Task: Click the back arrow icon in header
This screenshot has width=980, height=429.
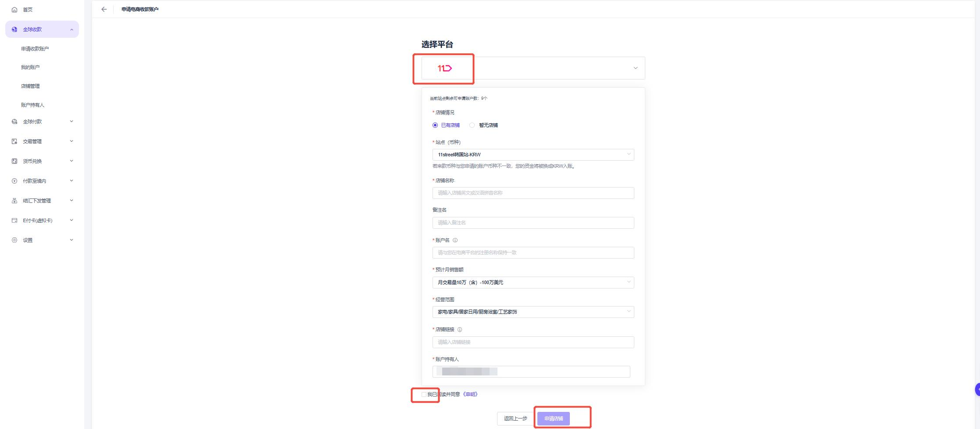Action: click(x=104, y=9)
